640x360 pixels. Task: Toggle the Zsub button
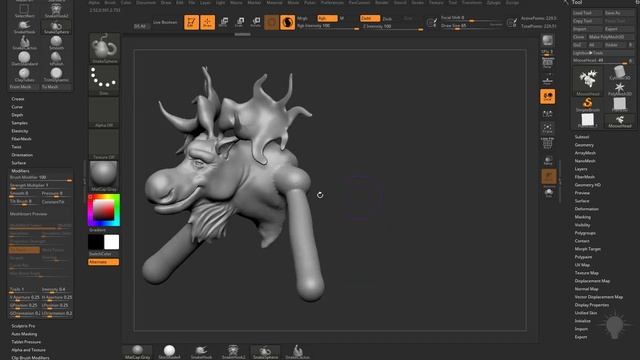(388, 19)
